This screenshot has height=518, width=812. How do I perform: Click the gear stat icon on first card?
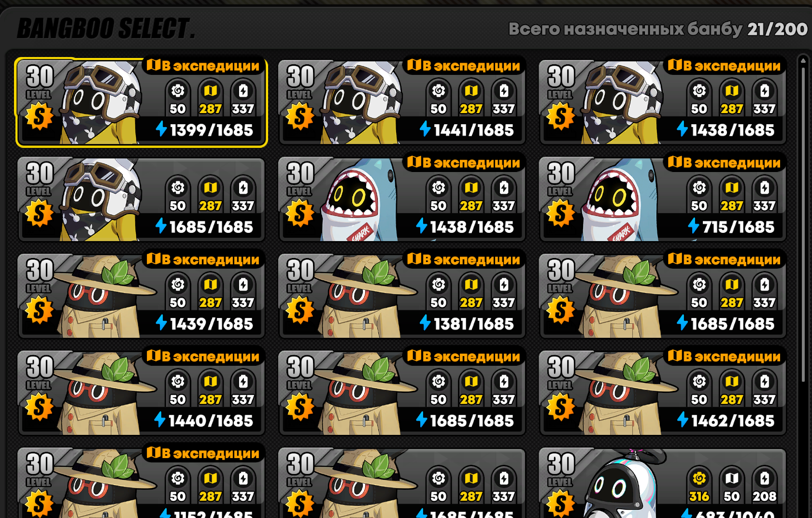178,91
